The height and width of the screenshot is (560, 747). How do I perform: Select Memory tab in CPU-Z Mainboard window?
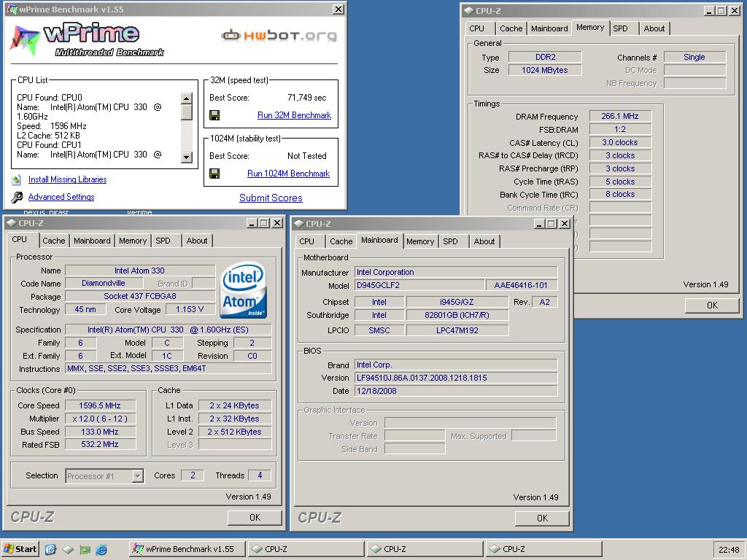pyautogui.click(x=420, y=241)
